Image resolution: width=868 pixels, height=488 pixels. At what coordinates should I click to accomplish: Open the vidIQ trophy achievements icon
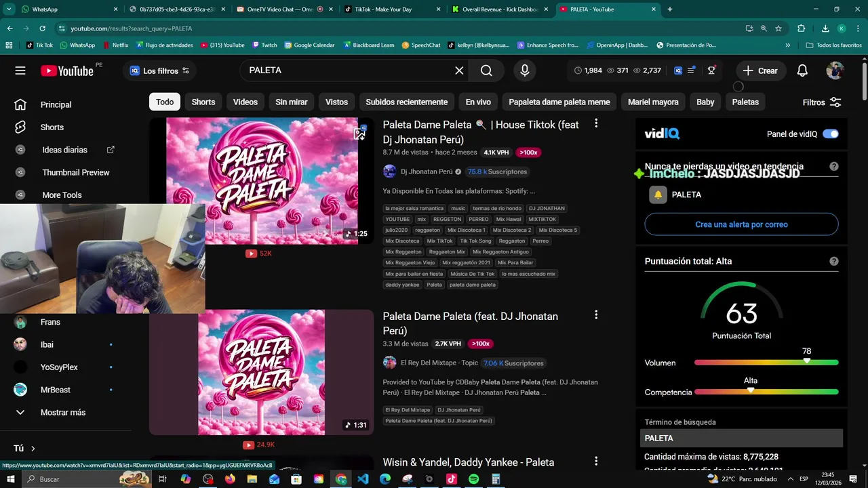pos(711,70)
